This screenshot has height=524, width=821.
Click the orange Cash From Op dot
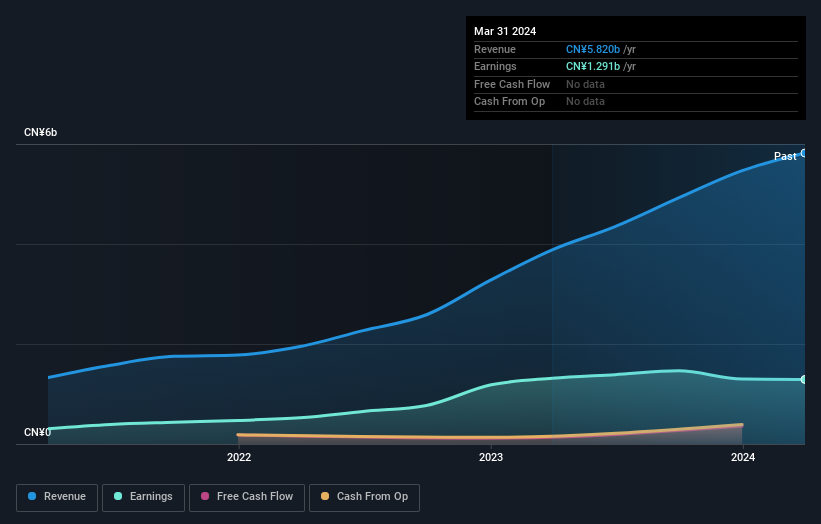[x=325, y=496]
